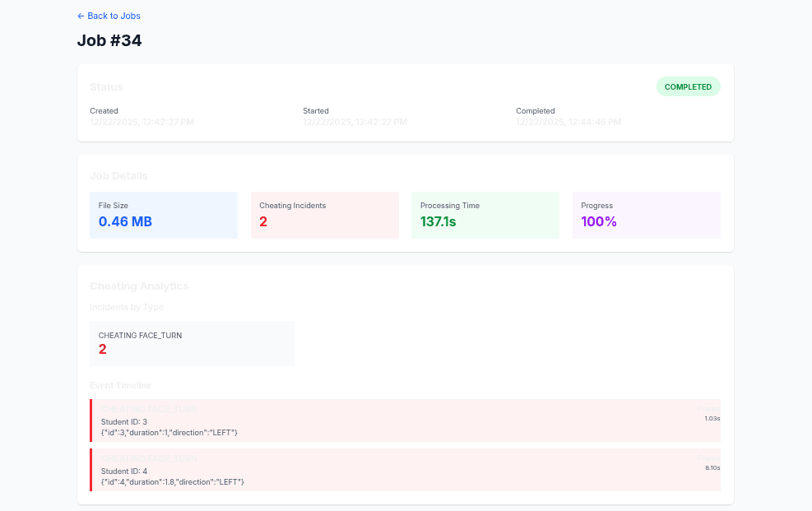Click the Job #34 page heading
This screenshot has width=812, height=511.
coord(109,40)
